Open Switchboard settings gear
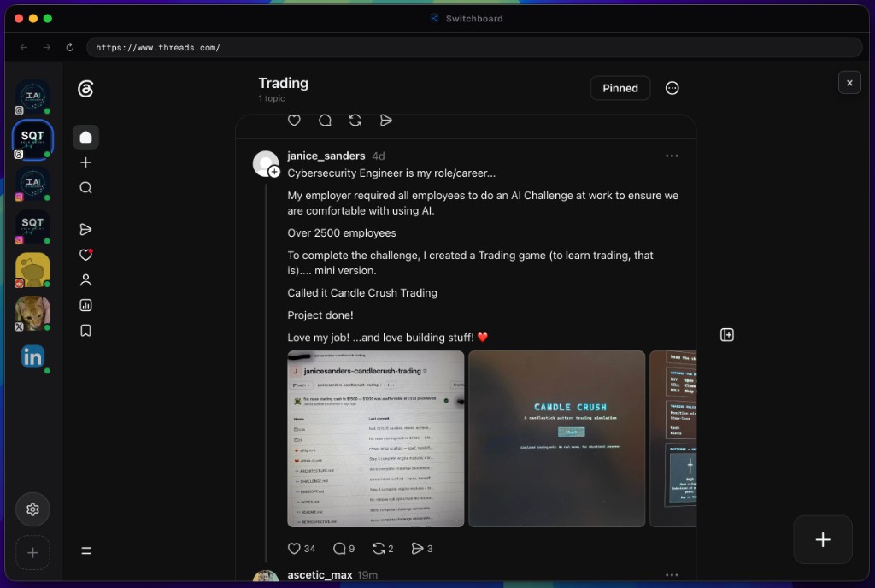Image resolution: width=875 pixels, height=588 pixels. point(32,509)
